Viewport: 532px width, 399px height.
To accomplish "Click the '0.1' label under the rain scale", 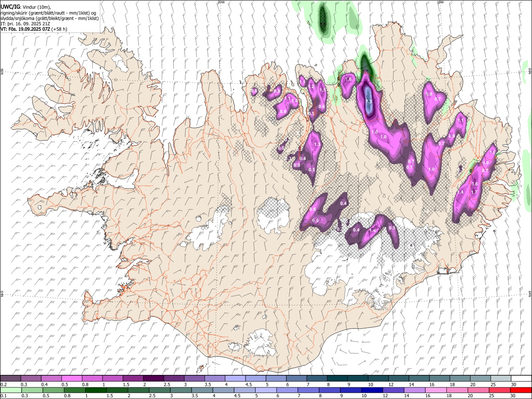I will [x=3, y=396].
